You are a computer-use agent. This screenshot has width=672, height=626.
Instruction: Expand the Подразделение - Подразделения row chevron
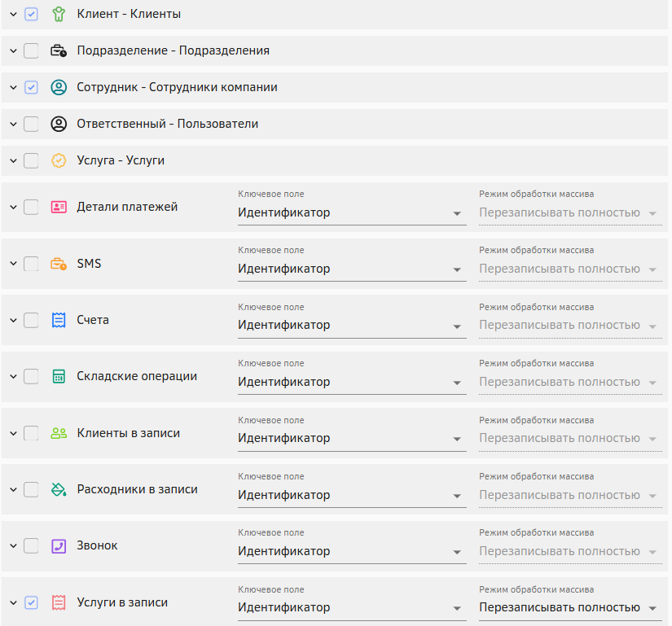pos(13,50)
